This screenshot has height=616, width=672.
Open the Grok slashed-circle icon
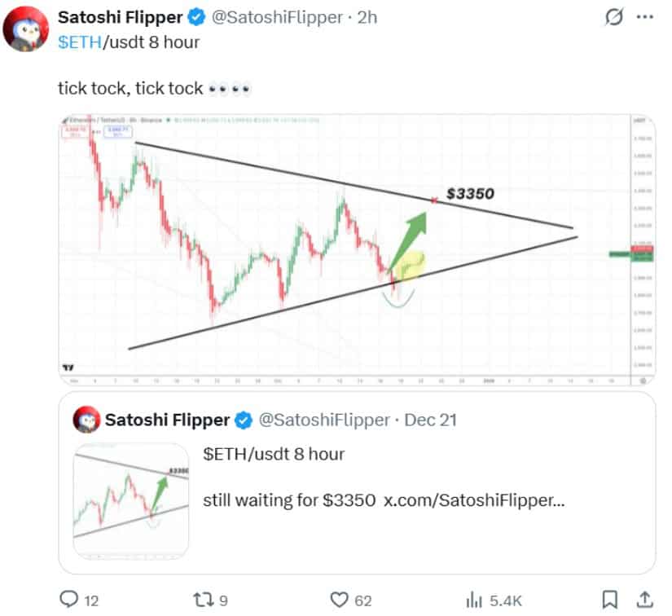pos(612,17)
